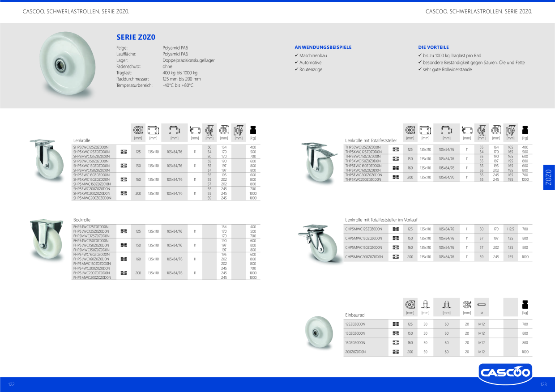Click model 150Z0Z0D0N in Einbaurad table

tap(355, 333)
